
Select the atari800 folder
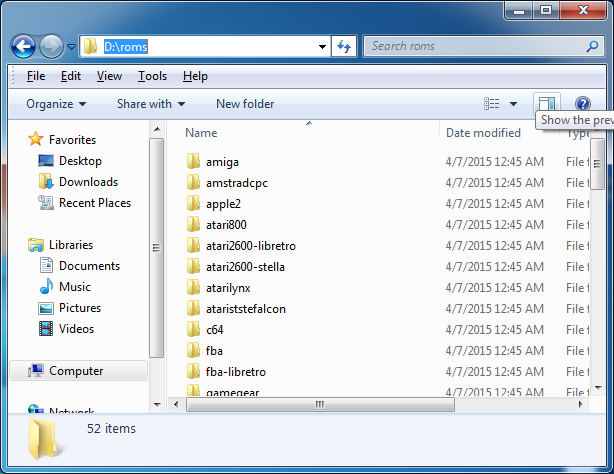pos(226,225)
